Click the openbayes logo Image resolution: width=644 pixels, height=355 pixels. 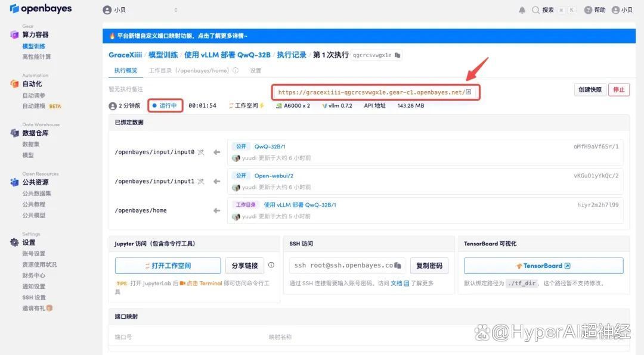41,9
